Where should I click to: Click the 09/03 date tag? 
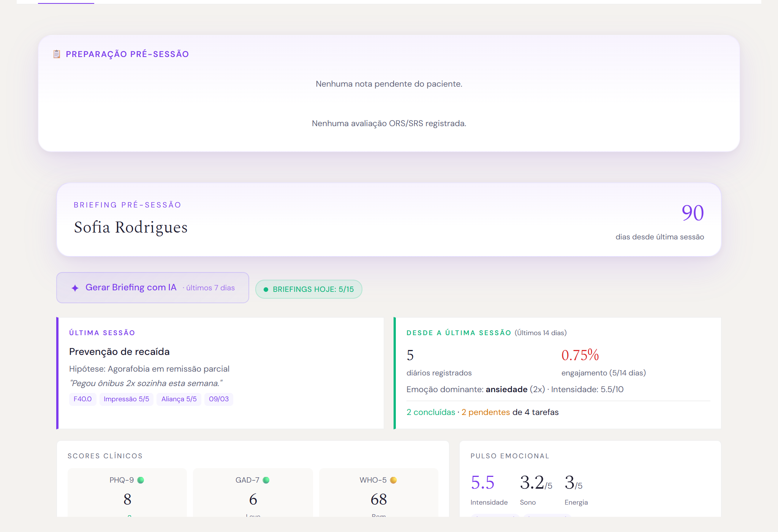(219, 399)
